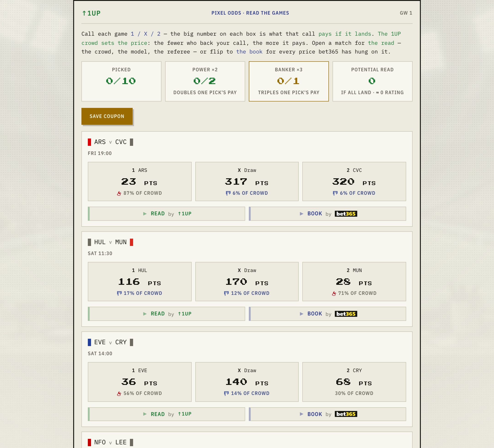Click bet365 logo in EVE v CRY book bar

click(x=346, y=414)
